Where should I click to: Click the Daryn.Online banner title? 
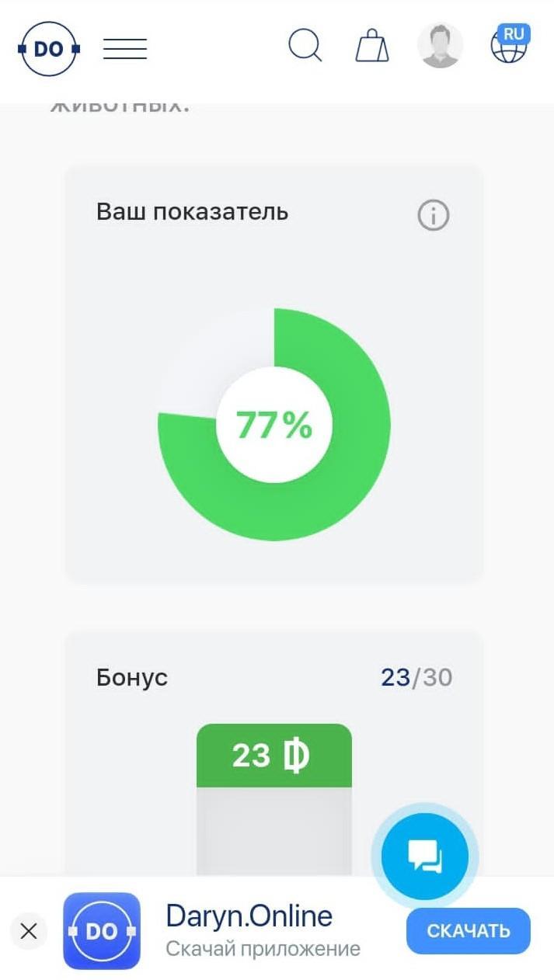coord(249,916)
